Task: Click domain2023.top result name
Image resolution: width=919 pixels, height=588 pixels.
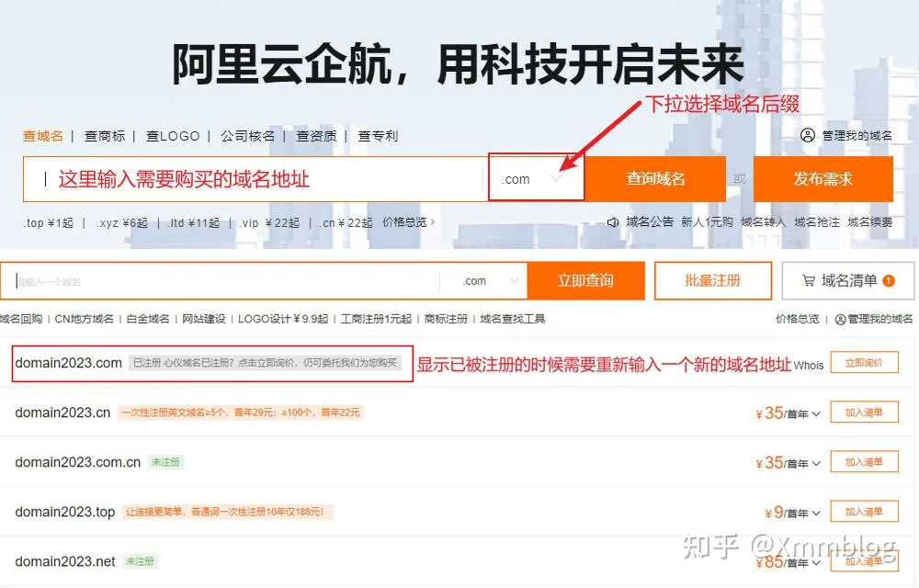Action: (x=65, y=513)
